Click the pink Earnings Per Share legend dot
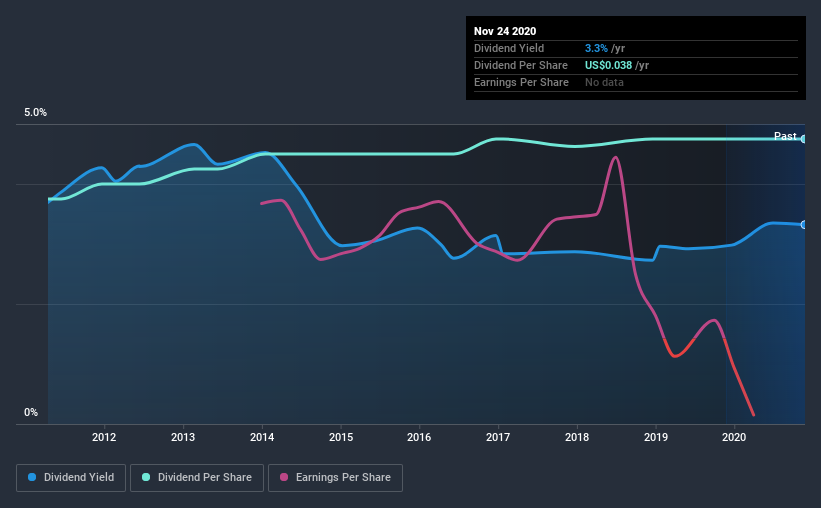821x508 pixels. 284,477
